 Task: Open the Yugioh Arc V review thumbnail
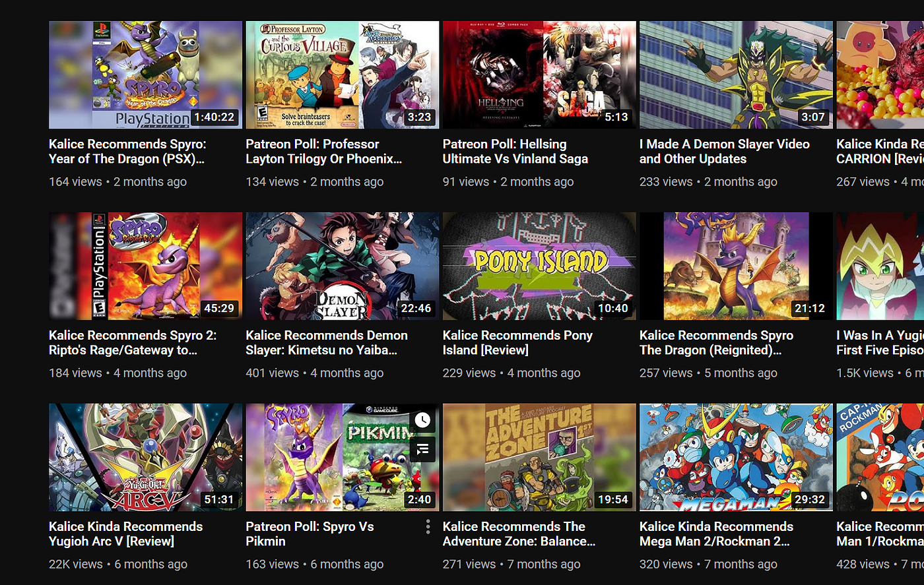[145, 457]
